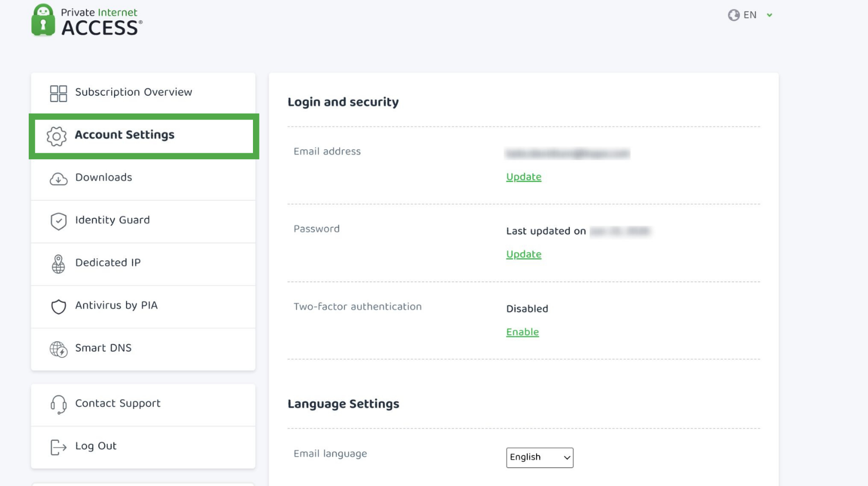Open the Dedicated IP page

pyautogui.click(x=143, y=264)
